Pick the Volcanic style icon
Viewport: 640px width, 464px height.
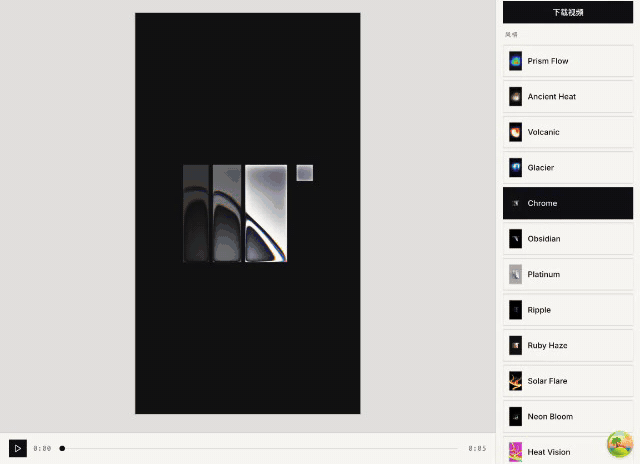(515, 132)
